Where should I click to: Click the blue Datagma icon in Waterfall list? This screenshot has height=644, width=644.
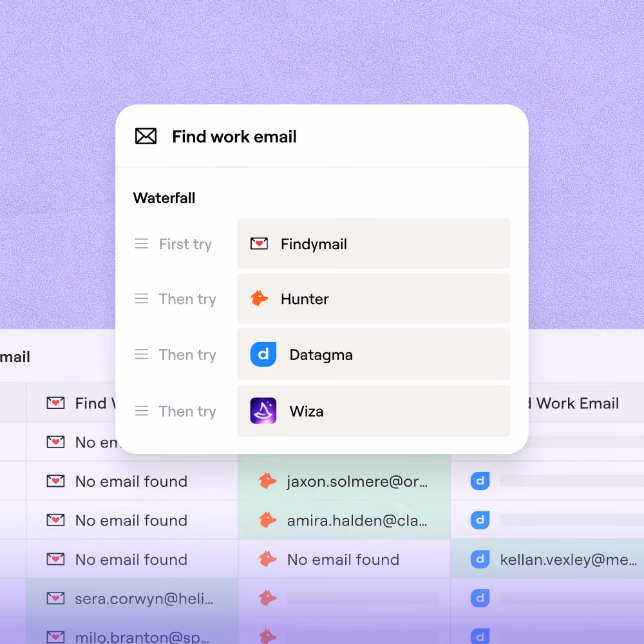click(263, 354)
